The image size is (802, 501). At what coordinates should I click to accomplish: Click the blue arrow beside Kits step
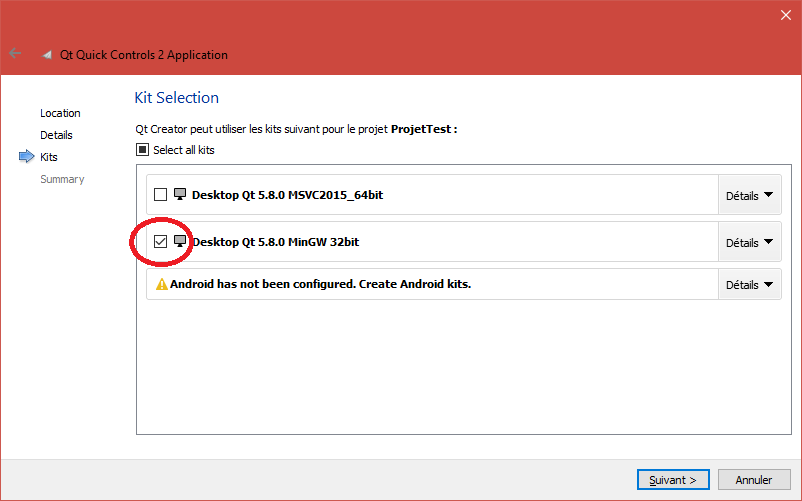point(27,156)
